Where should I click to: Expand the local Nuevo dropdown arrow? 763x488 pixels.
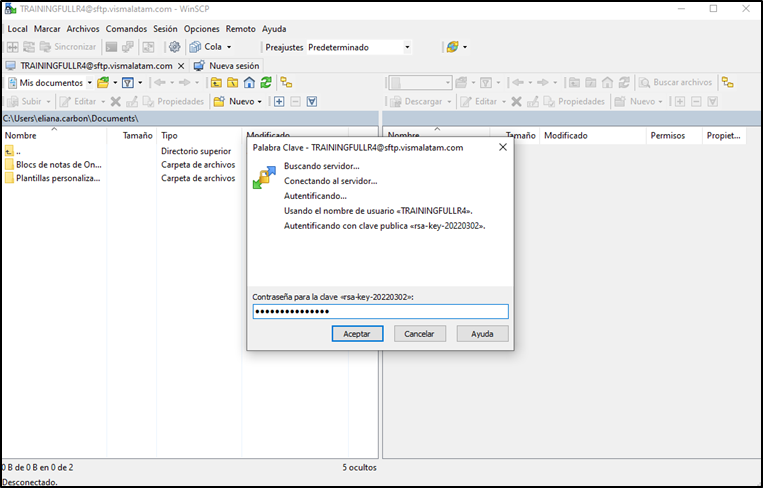(259, 102)
